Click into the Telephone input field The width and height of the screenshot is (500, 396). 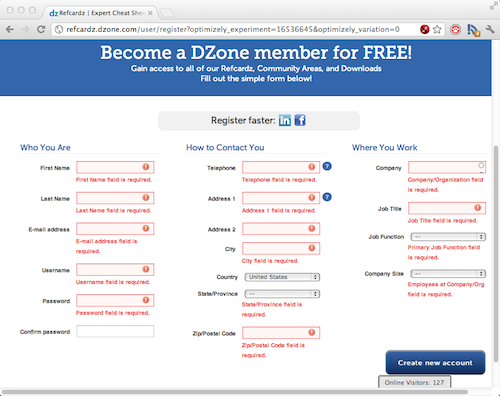[281, 167]
